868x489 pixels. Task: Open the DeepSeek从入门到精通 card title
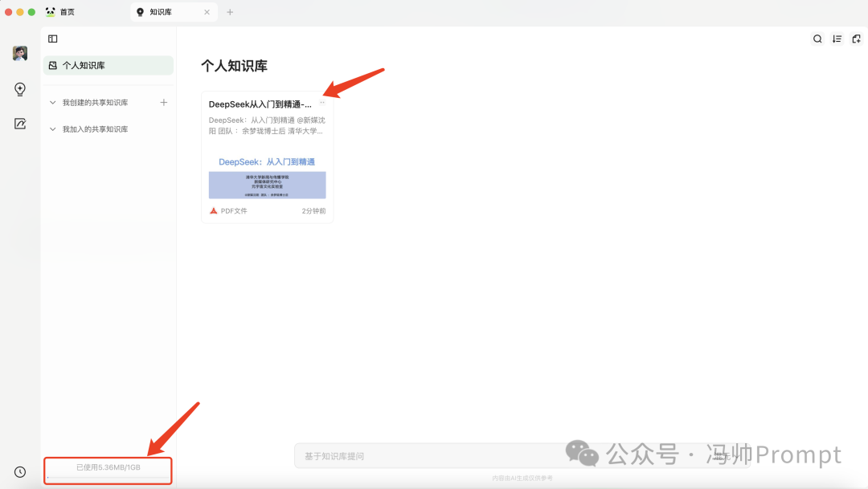pyautogui.click(x=260, y=104)
